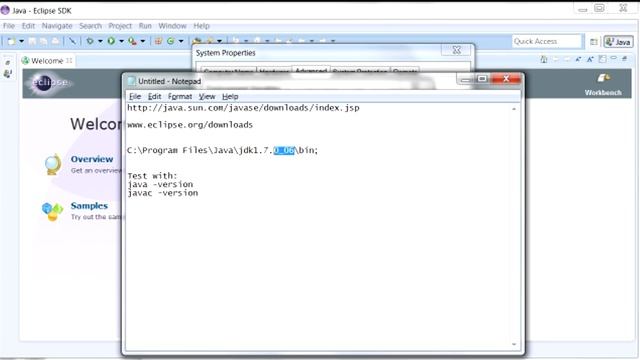
Task: Click Navigate Forward arrow in Welcome toolbar
Action: (567, 60)
